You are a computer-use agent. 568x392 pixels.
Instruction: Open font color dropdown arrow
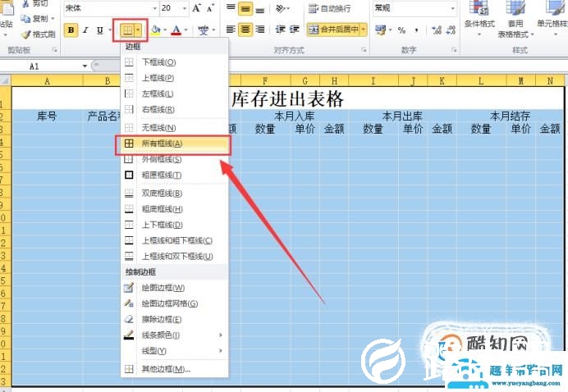pyautogui.click(x=186, y=30)
